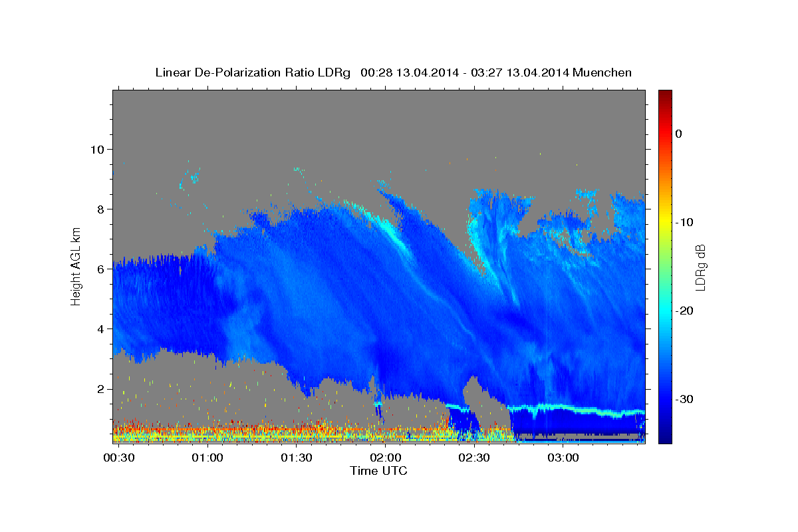Viewport: 798px width, 532px height.
Task: Click the 01:30 time tick label
Action: click(x=297, y=458)
